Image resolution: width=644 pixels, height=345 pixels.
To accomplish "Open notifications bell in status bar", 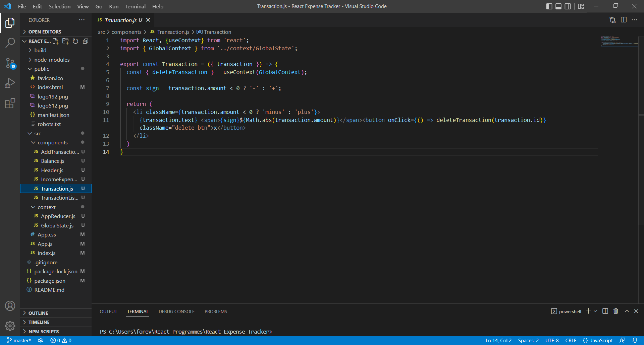I will click(x=635, y=340).
